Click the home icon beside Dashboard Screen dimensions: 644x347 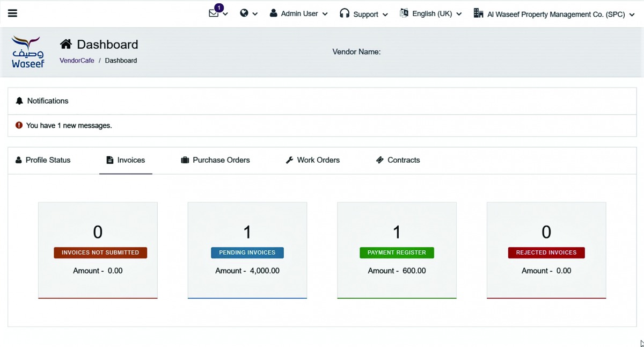pyautogui.click(x=66, y=44)
